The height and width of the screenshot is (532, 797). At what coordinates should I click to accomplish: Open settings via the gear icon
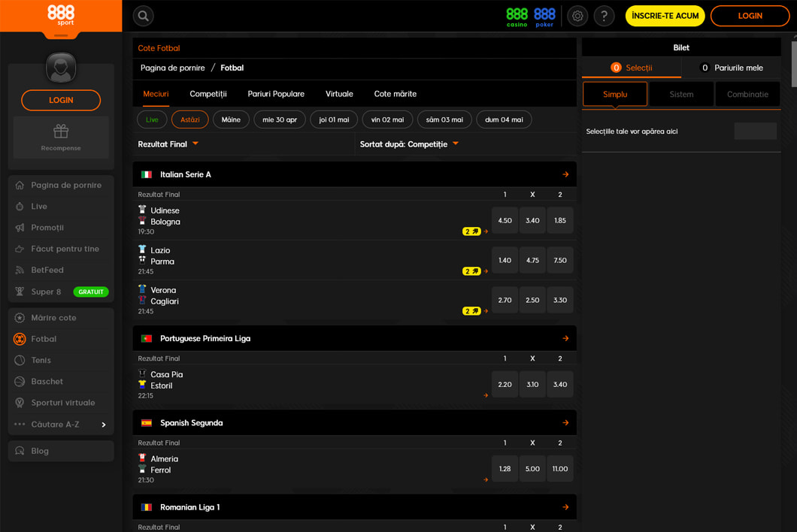tap(577, 16)
